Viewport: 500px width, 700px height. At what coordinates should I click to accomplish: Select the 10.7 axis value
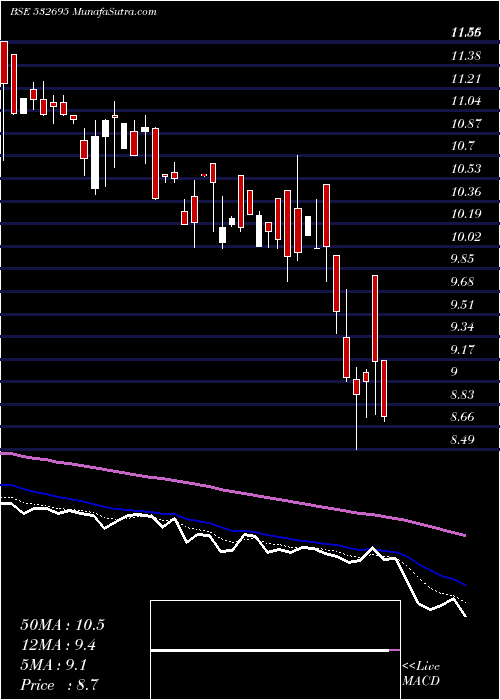(462, 146)
